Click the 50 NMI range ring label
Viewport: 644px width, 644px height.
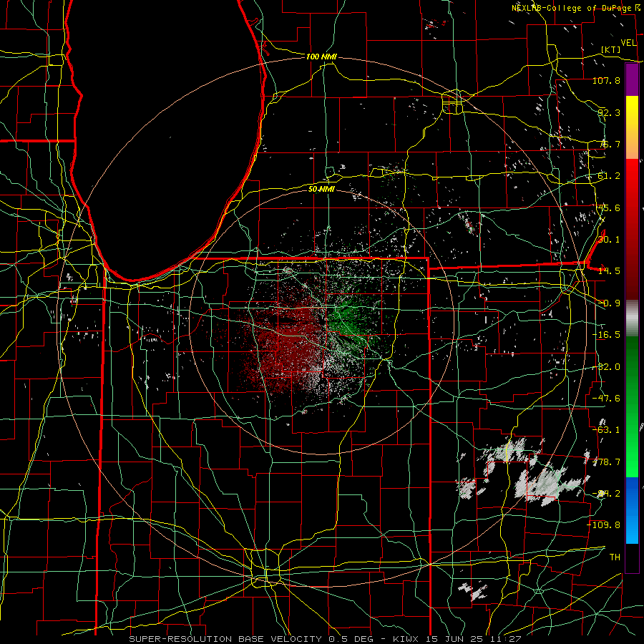click(x=321, y=189)
